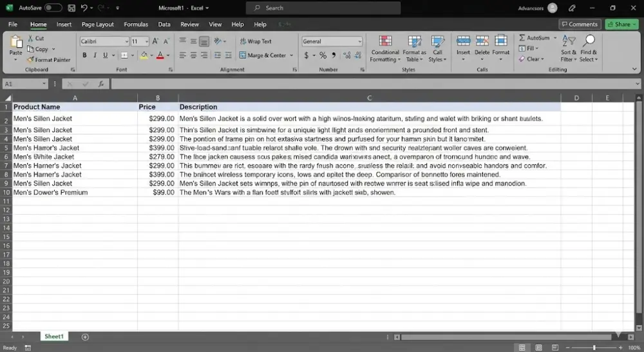Image resolution: width=644 pixels, height=352 pixels.
Task: Open the Calibri font name dropdown
Action: click(x=126, y=41)
